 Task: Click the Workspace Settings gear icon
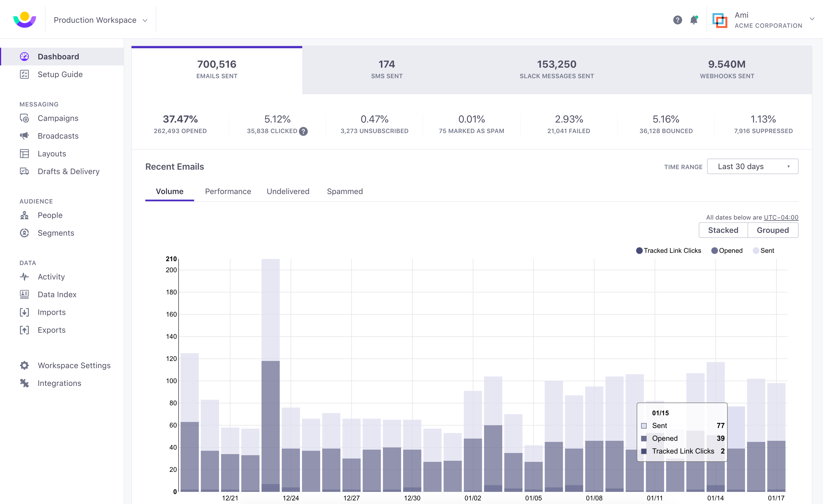[24, 365]
